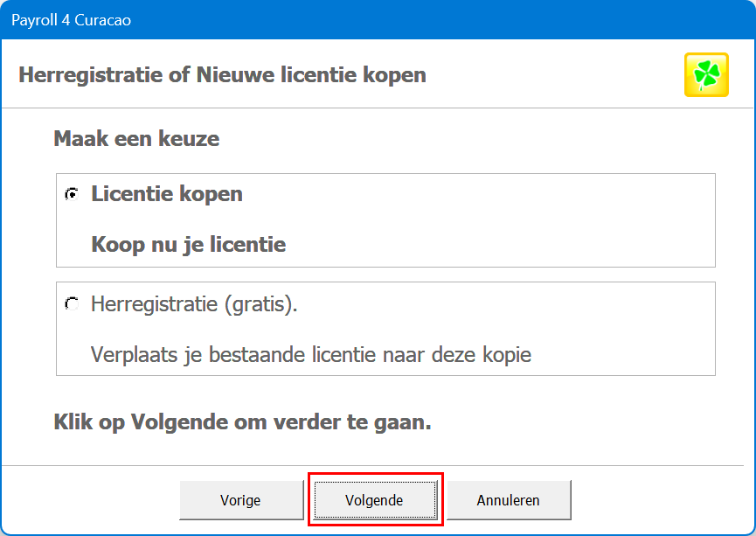
Task: Cancel the dialog via Annuleren
Action: click(508, 501)
